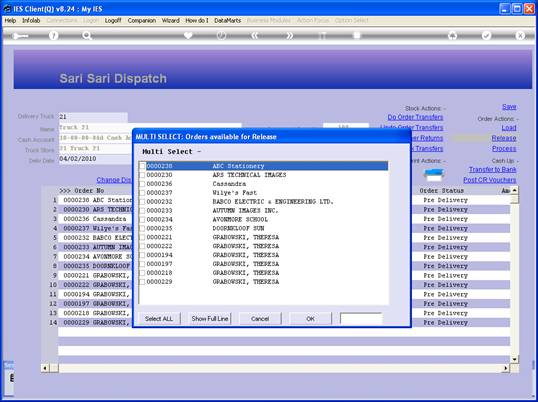The height and width of the screenshot is (402, 538).
Task: Click the Transfer to Bank link
Action: (492, 169)
